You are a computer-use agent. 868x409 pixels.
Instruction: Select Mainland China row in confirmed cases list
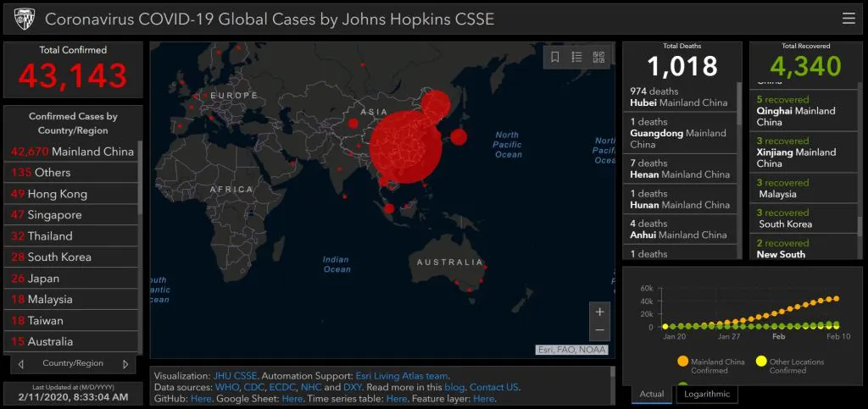pyautogui.click(x=71, y=152)
